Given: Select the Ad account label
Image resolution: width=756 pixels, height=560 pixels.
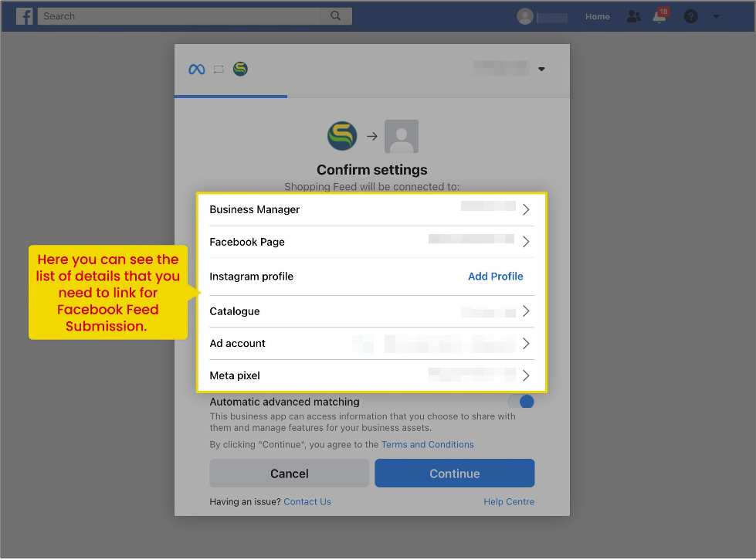Looking at the screenshot, I should click(x=237, y=344).
